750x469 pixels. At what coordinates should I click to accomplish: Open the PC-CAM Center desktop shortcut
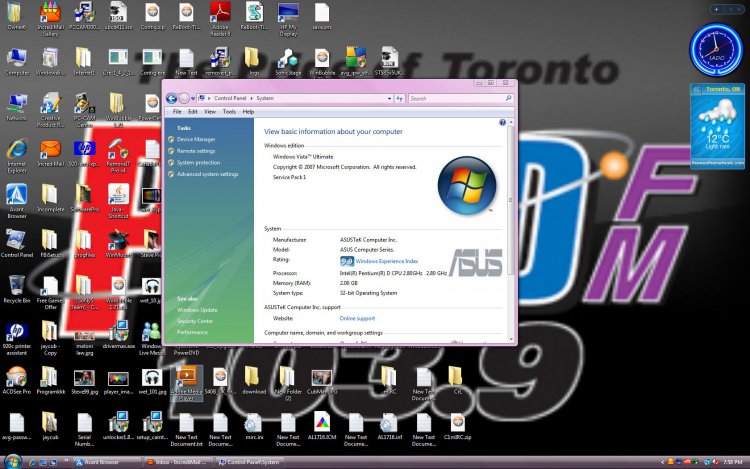click(84, 111)
